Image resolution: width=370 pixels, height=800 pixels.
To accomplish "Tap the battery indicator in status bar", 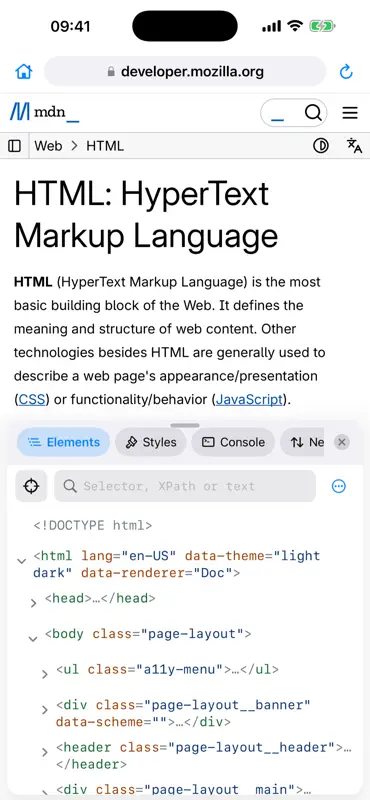I will pos(322,26).
